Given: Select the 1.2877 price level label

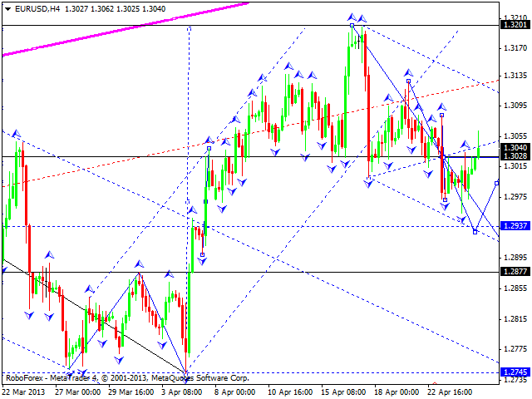Looking at the screenshot, I should (x=515, y=272).
